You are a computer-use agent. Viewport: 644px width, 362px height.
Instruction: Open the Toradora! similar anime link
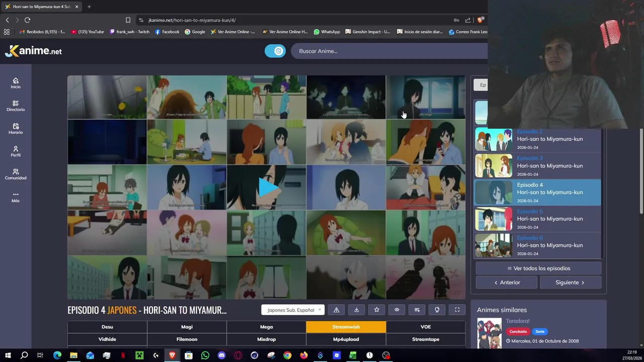pyautogui.click(x=518, y=321)
